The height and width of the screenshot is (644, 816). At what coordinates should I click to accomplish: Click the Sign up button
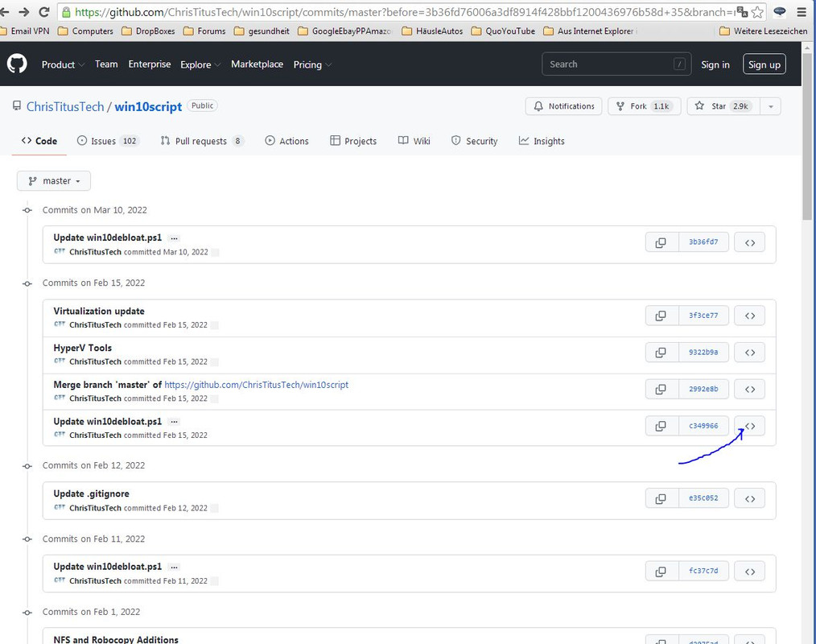click(764, 64)
